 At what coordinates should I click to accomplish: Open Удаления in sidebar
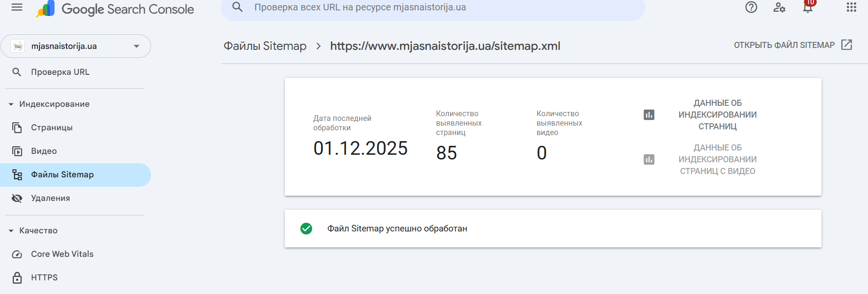[50, 198]
